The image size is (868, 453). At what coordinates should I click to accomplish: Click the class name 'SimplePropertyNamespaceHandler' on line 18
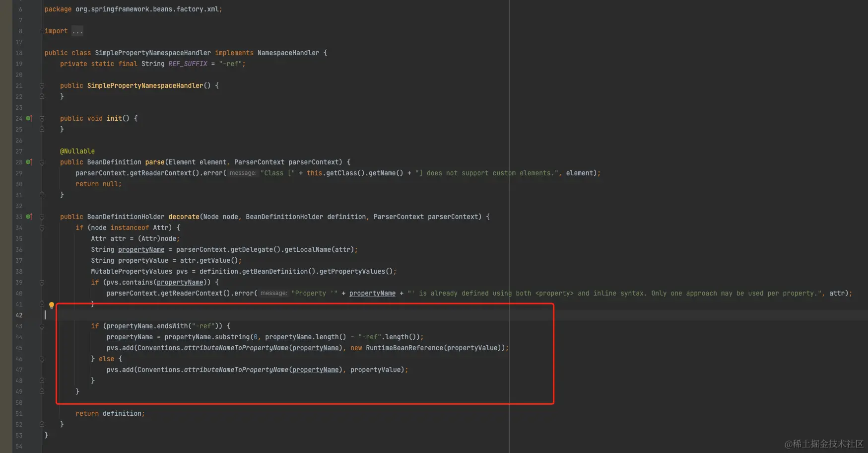click(x=153, y=53)
